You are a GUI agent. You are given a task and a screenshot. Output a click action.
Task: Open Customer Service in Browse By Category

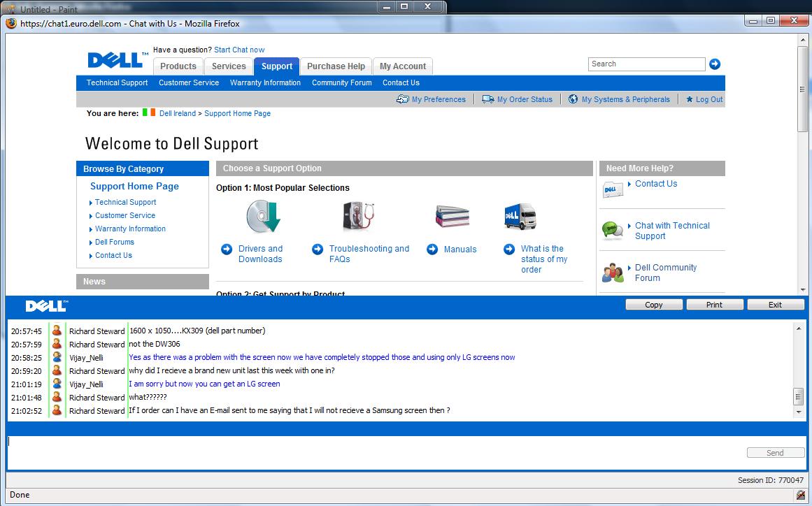click(x=125, y=216)
